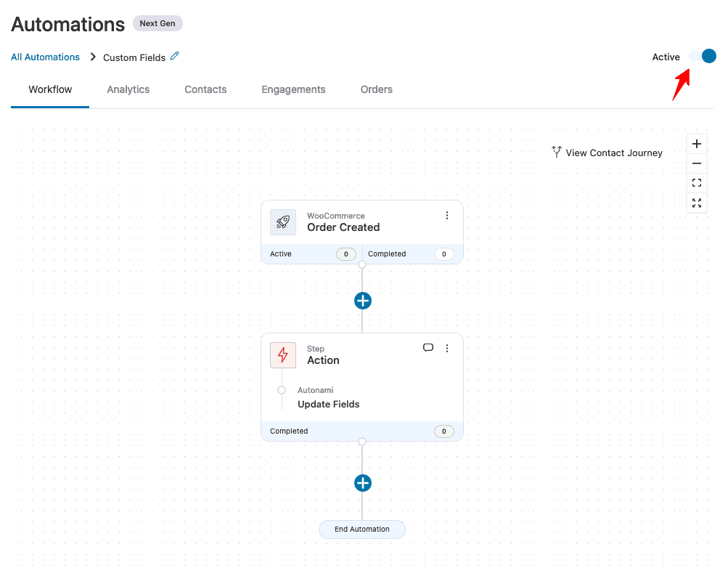Select the Update Fields action
Screen dimensions: 728x568
pyautogui.click(x=328, y=404)
